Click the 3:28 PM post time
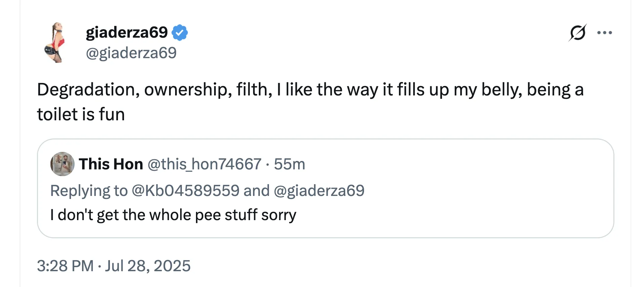This screenshot has width=644, height=287. [65, 266]
